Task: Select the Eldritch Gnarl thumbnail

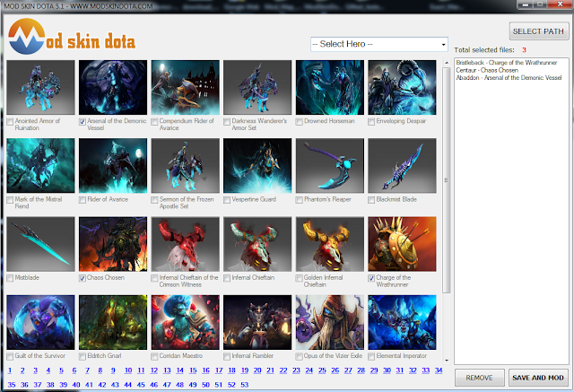Action: tap(113, 322)
